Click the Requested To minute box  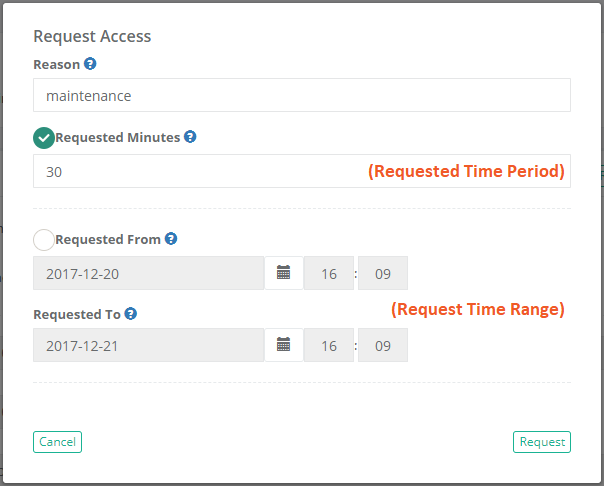382,345
